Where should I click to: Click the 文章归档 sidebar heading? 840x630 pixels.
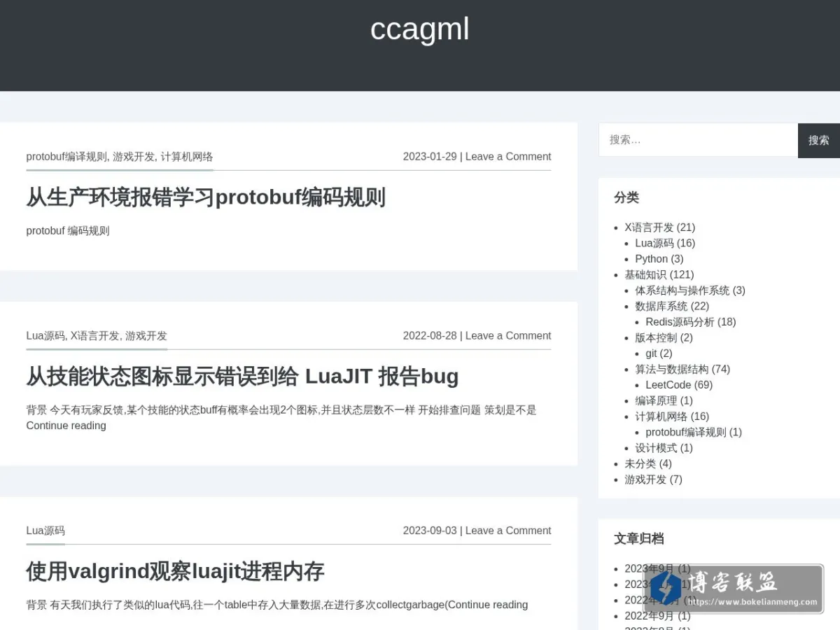[639, 538]
